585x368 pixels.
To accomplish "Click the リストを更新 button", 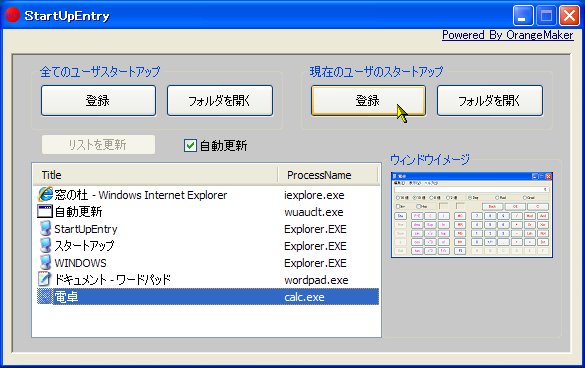I will tap(98, 144).
